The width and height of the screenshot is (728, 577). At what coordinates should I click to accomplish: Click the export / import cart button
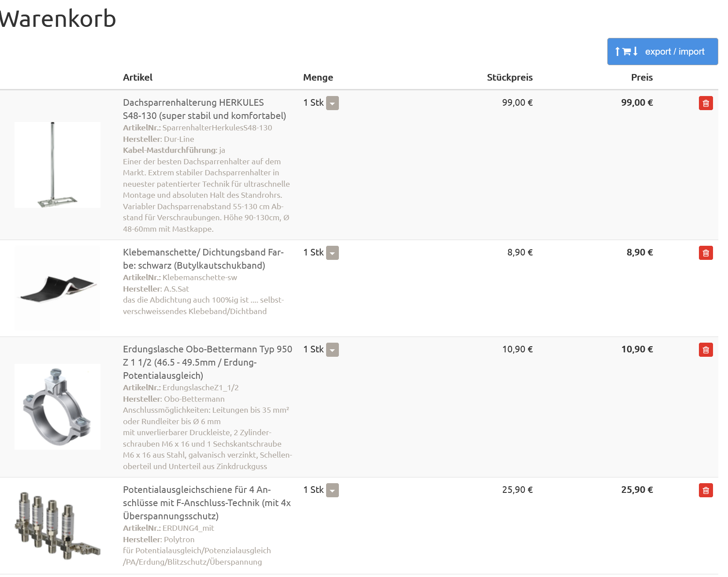662,52
